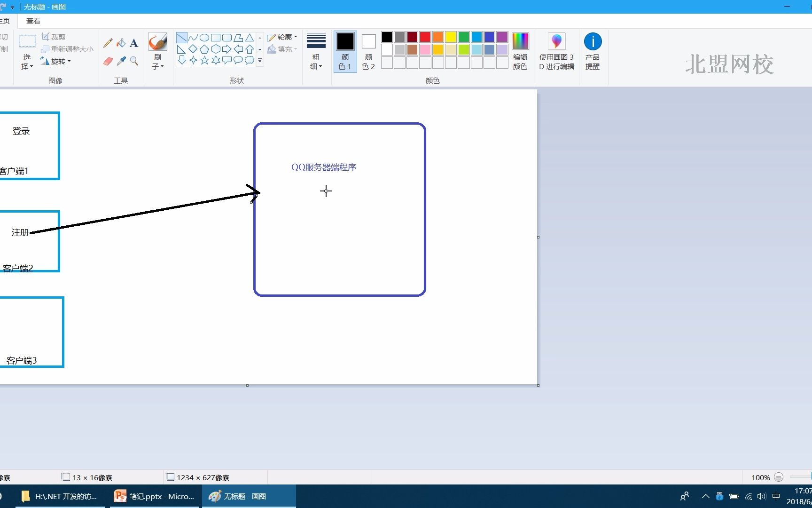This screenshot has height=508, width=812.
Task: Click the Product alert (产品提醒) button
Action: (593, 51)
